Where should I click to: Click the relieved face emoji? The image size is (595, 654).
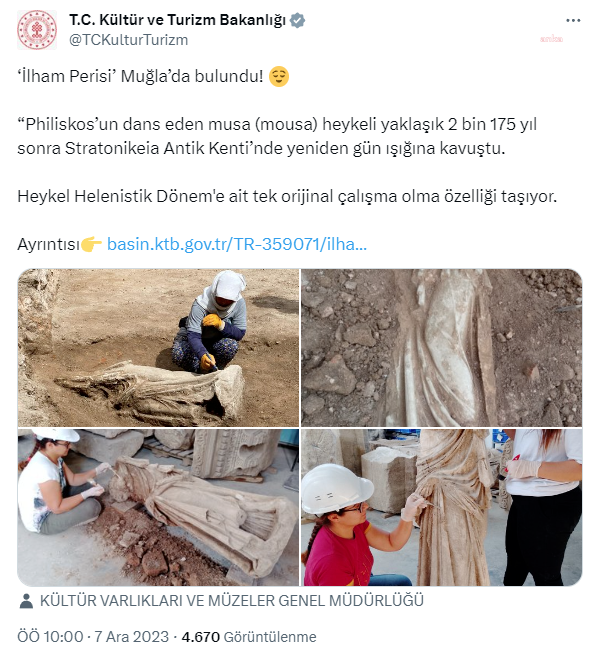pos(279,77)
